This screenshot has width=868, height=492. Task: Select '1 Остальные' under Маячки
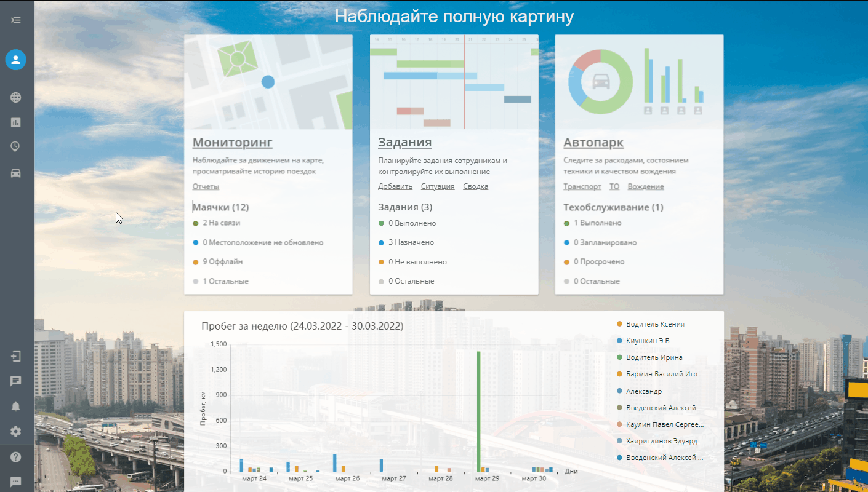220,281
